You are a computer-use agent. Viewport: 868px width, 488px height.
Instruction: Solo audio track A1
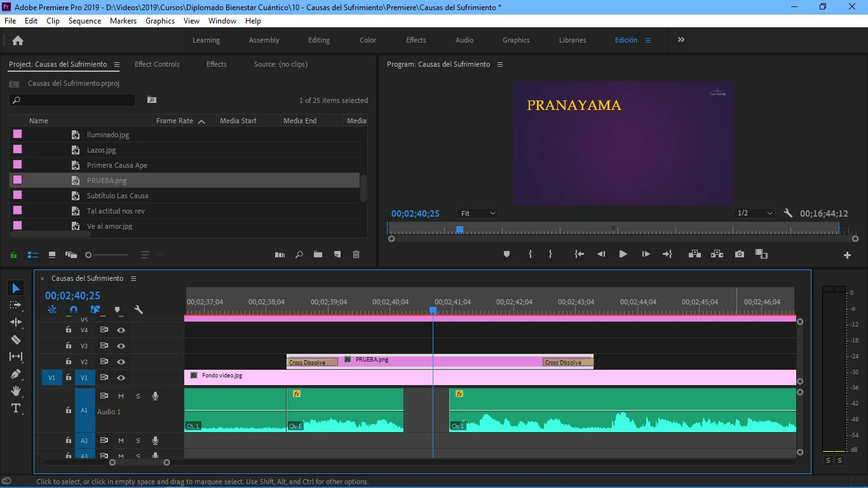click(138, 396)
